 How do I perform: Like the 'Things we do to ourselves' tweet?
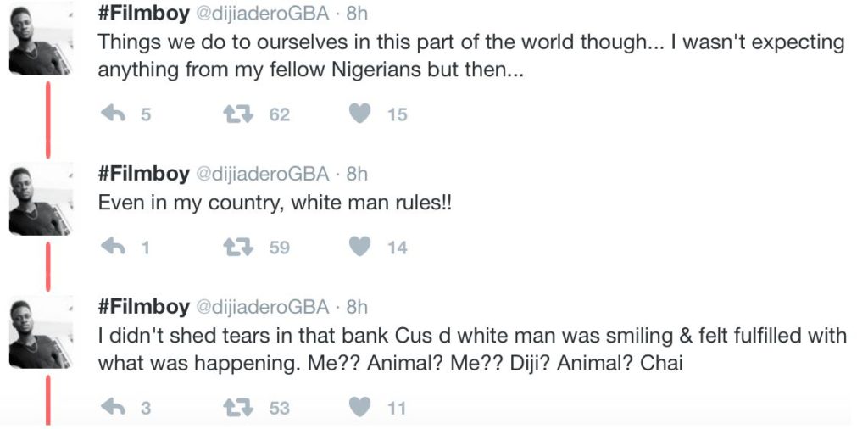360,114
